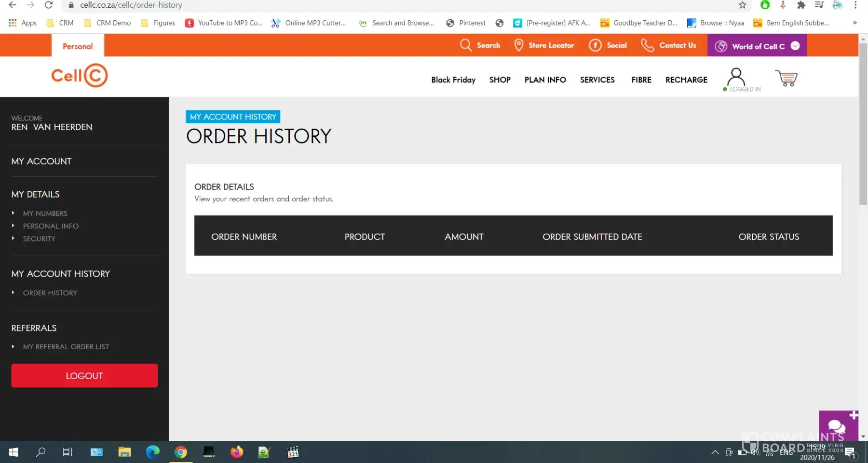Click the AMOUNT column header
This screenshot has width=868, height=463.
pos(464,237)
